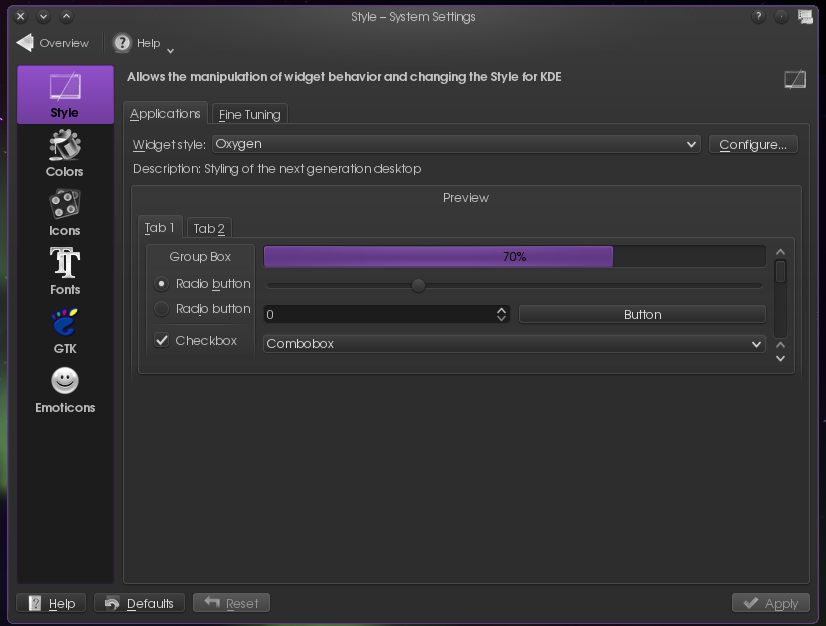Click the preview scrollbar down arrow
Viewport: 826px width, 626px height.
coord(781,358)
